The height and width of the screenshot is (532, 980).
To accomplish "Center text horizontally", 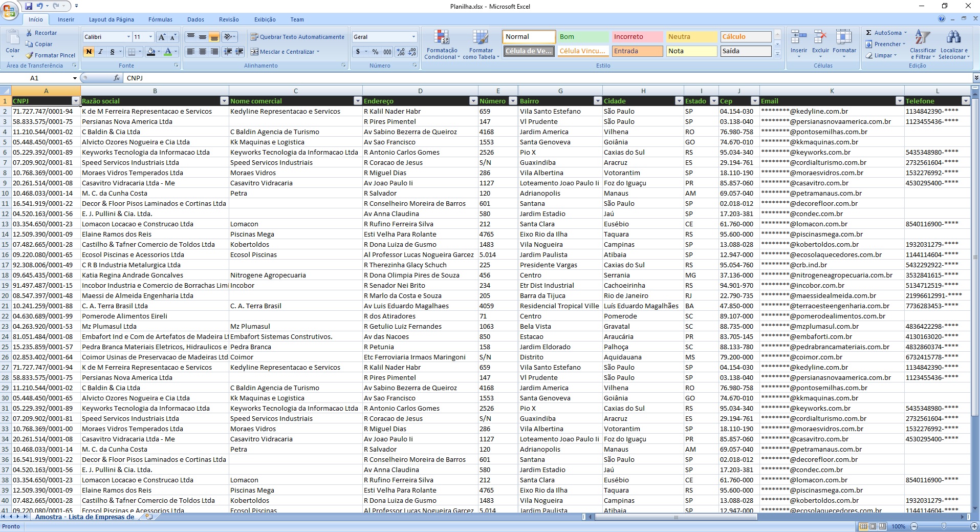I will pos(203,52).
